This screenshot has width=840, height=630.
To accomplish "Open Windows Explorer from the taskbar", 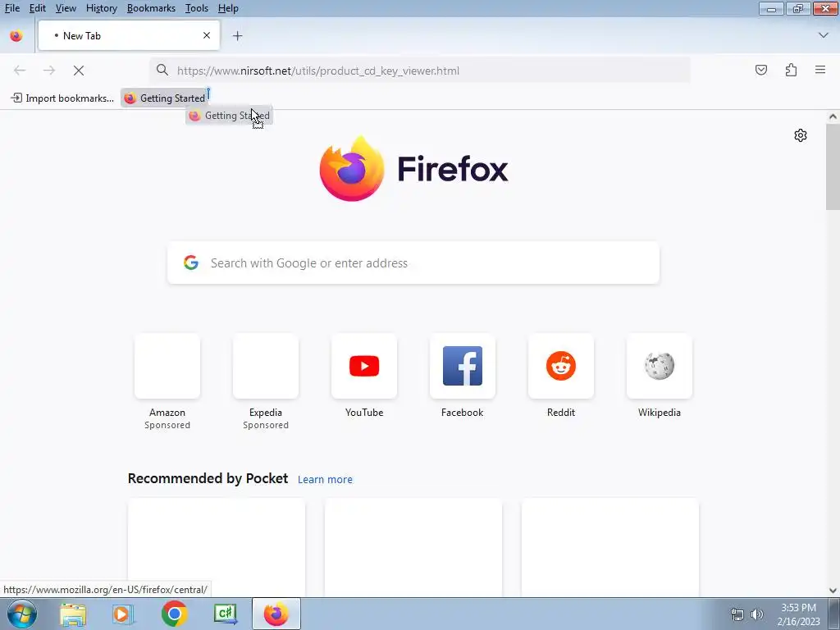I will (73, 614).
